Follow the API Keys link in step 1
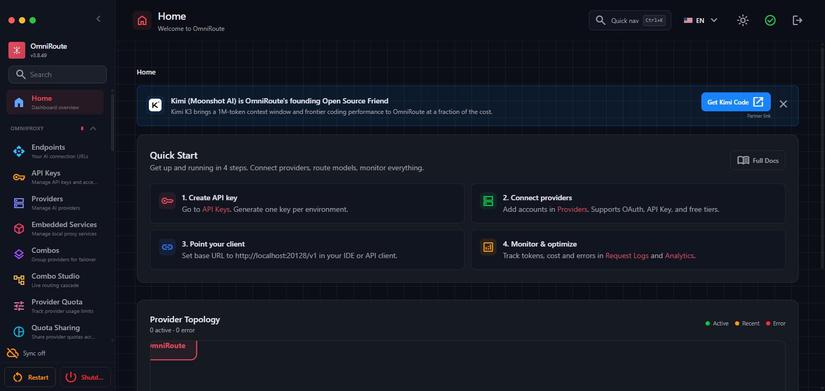 pos(216,209)
